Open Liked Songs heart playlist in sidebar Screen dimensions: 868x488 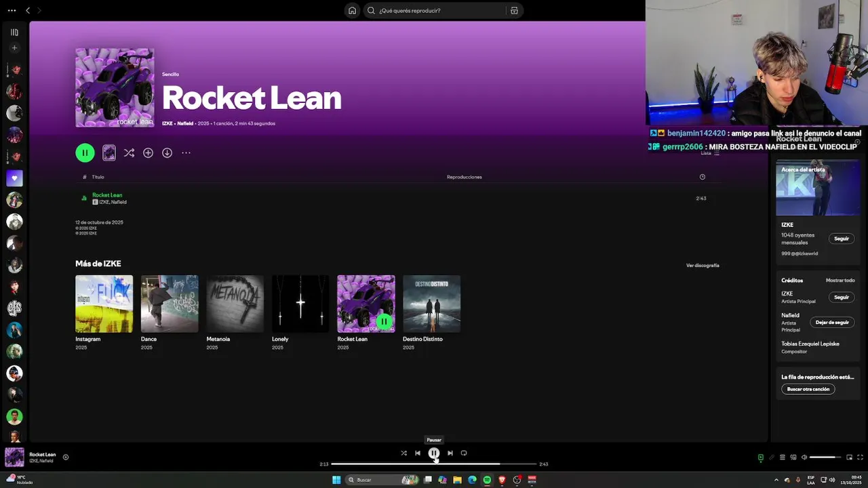click(14, 178)
